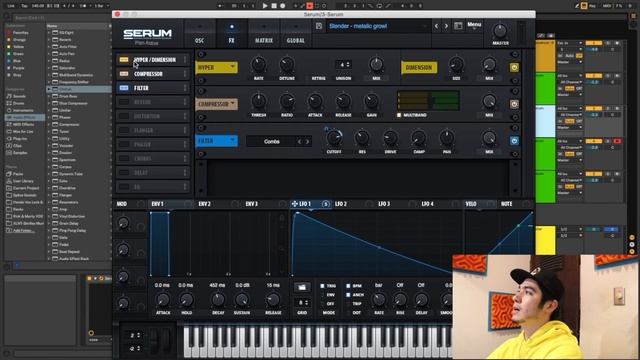
Task: Click the Ableton Tap tempo button
Action: tap(24, 6)
